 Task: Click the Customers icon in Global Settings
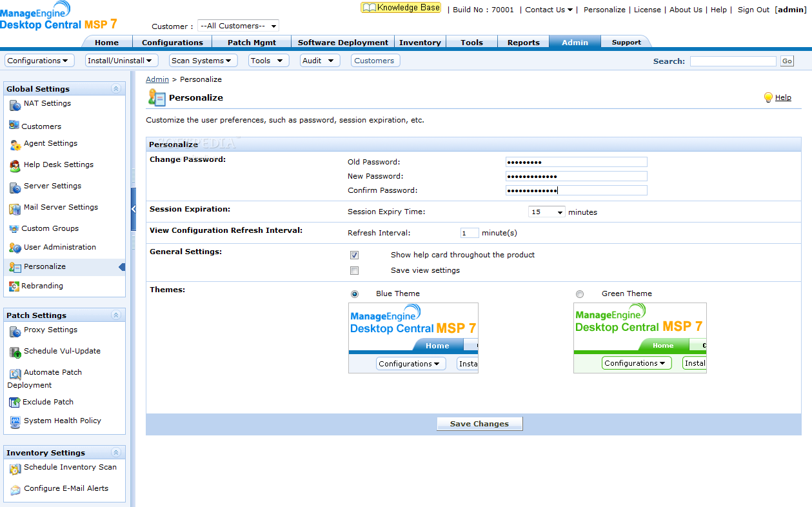[14, 125]
